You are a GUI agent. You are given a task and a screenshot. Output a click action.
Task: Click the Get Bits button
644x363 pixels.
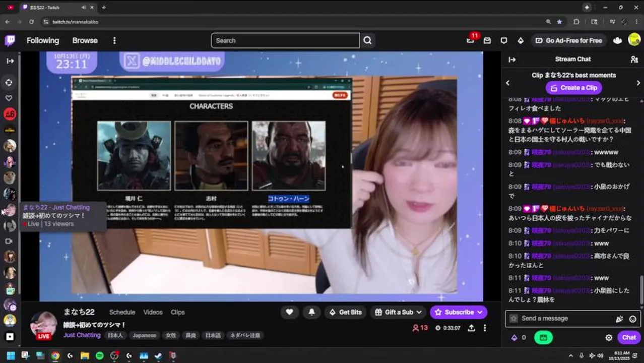pyautogui.click(x=346, y=312)
